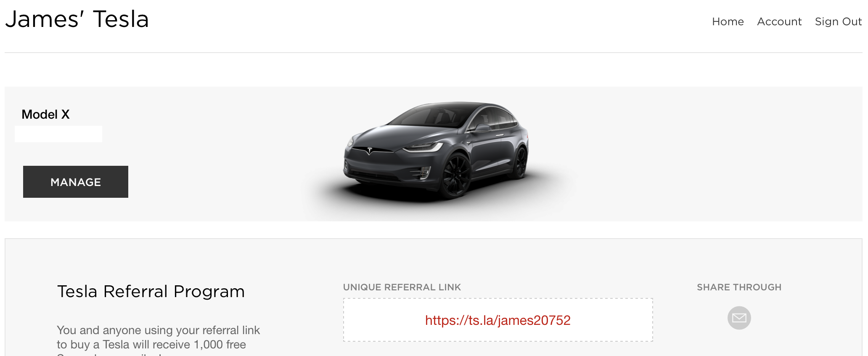Viewport: 868px width, 356px height.
Task: Share referral link via email icon
Action: [739, 318]
